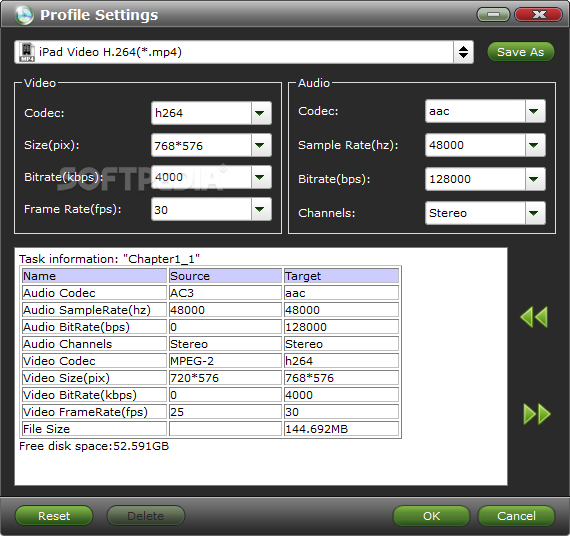
Task: Close the Profile Settings window
Action: (x=538, y=15)
